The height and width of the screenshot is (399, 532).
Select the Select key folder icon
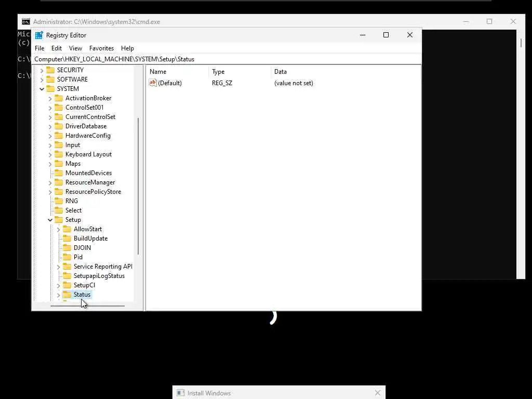click(59, 210)
